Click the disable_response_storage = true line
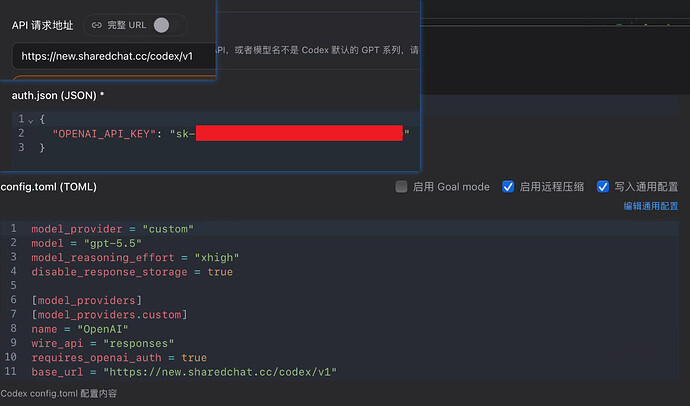The height and width of the screenshot is (406, 690). (x=132, y=272)
